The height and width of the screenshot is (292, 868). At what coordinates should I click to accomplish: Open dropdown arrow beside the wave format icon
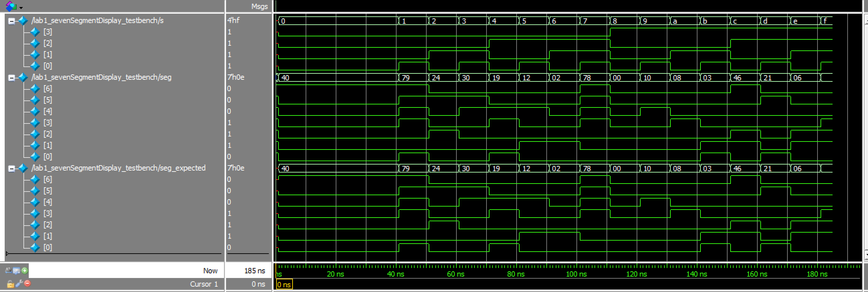(21, 7)
